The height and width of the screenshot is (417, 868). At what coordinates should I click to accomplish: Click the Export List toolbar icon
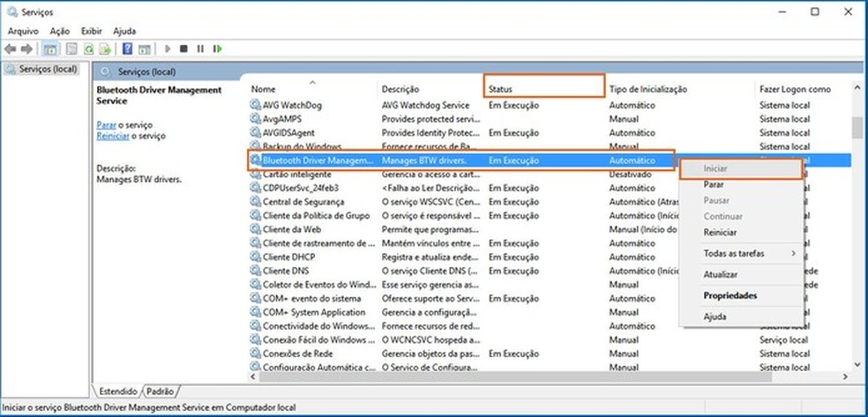tap(105, 49)
